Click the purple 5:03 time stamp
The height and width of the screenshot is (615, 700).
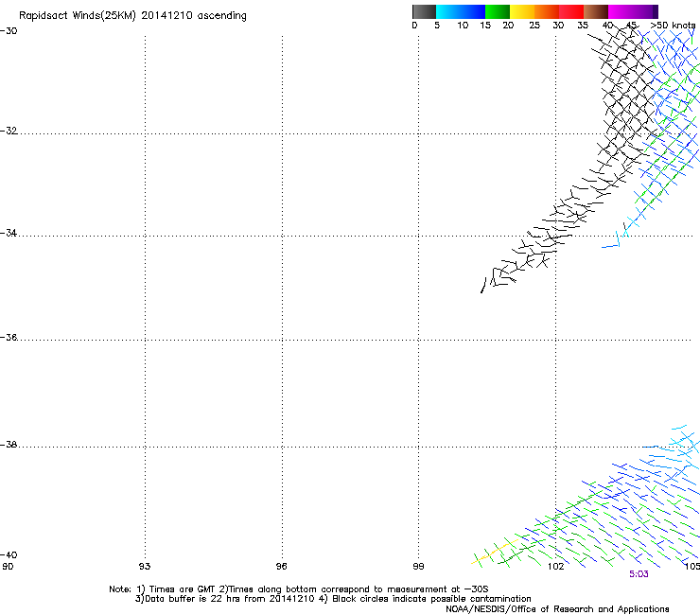click(639, 574)
